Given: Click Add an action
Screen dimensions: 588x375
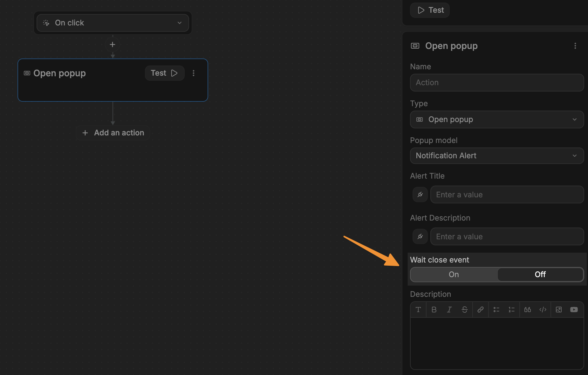Looking at the screenshot, I should coord(113,133).
